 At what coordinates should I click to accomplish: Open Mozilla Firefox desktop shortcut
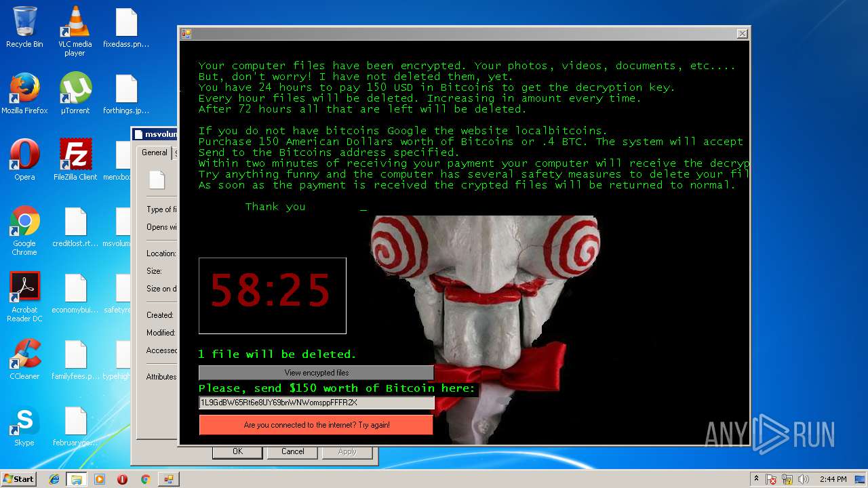coord(24,94)
